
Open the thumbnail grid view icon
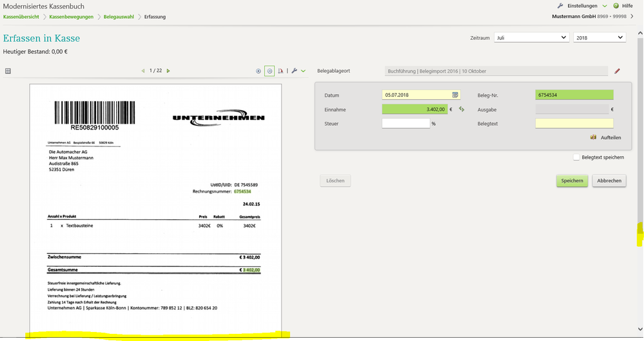point(8,71)
